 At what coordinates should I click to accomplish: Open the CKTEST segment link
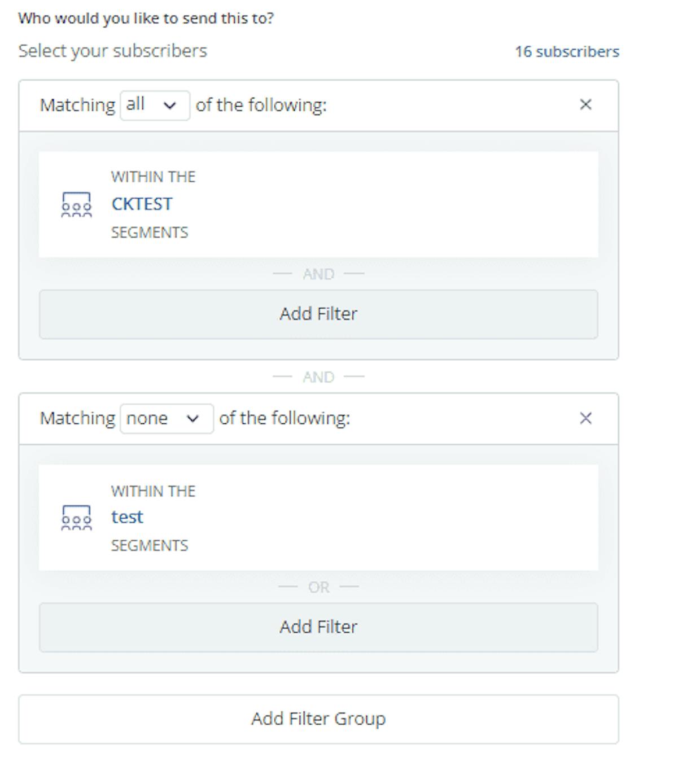142,204
